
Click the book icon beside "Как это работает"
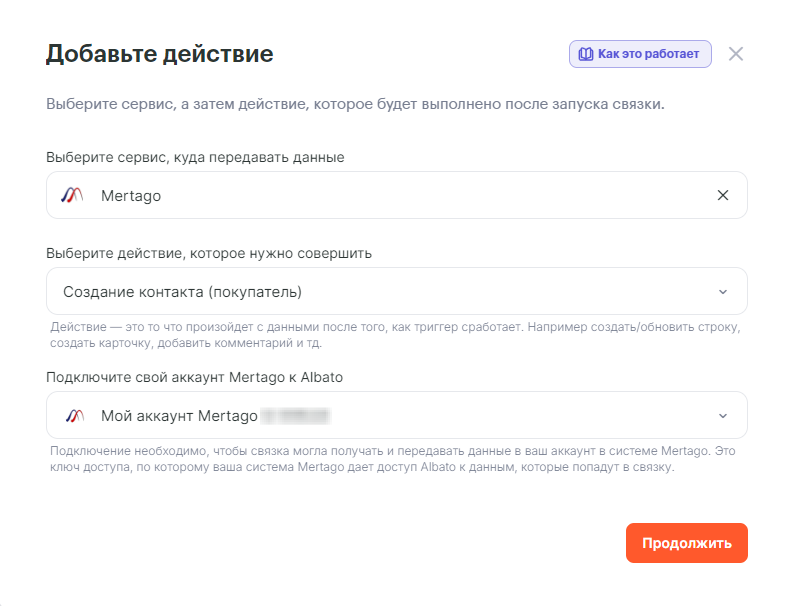[x=586, y=54]
